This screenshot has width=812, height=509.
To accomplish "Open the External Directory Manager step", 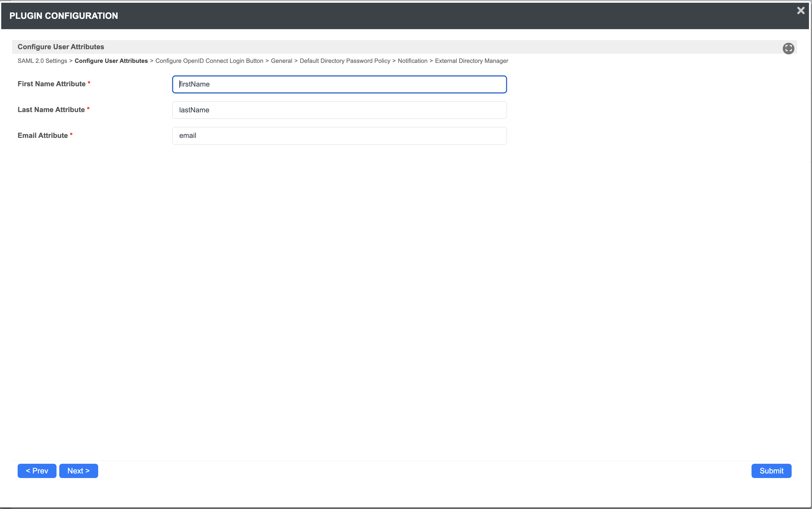I will [471, 61].
